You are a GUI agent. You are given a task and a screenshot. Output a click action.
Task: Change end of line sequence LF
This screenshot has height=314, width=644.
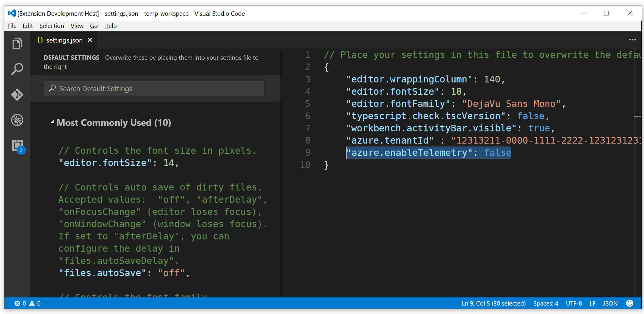point(592,304)
